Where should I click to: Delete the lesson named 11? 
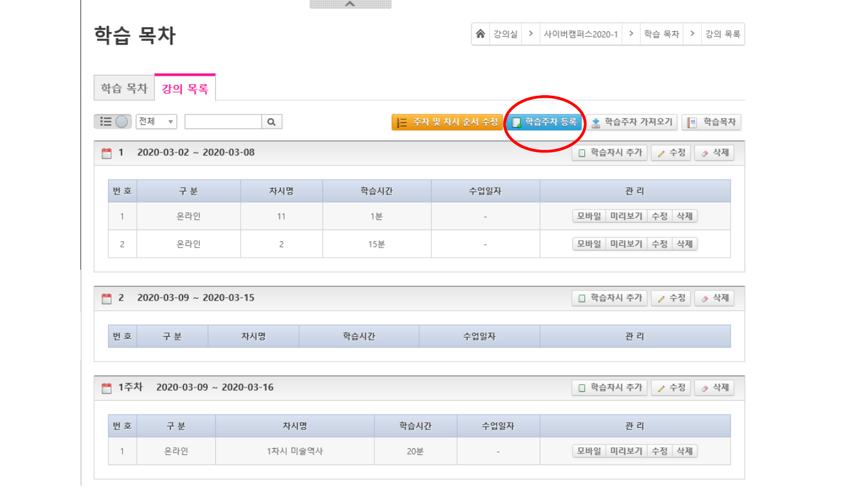pyautogui.click(x=684, y=216)
